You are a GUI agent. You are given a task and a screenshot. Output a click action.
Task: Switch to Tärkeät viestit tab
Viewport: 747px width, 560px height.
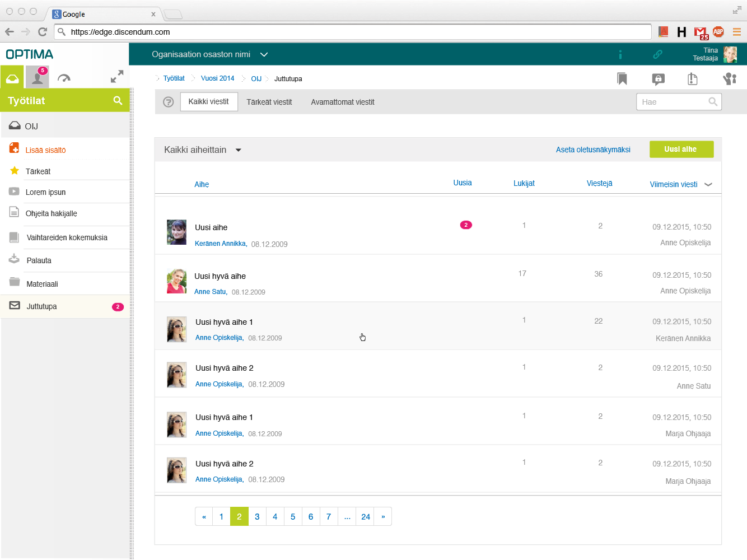coord(269,102)
